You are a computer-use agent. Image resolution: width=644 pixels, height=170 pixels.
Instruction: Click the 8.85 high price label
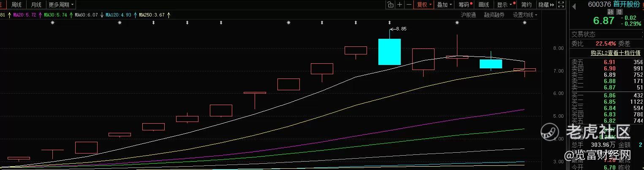pos(402,29)
